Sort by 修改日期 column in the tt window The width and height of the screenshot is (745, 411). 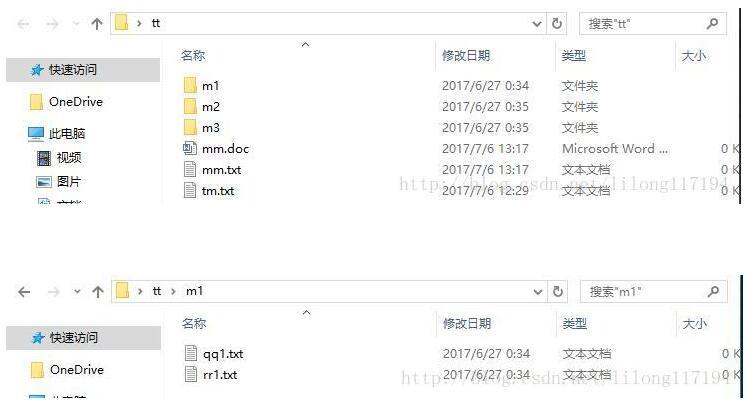(x=466, y=56)
